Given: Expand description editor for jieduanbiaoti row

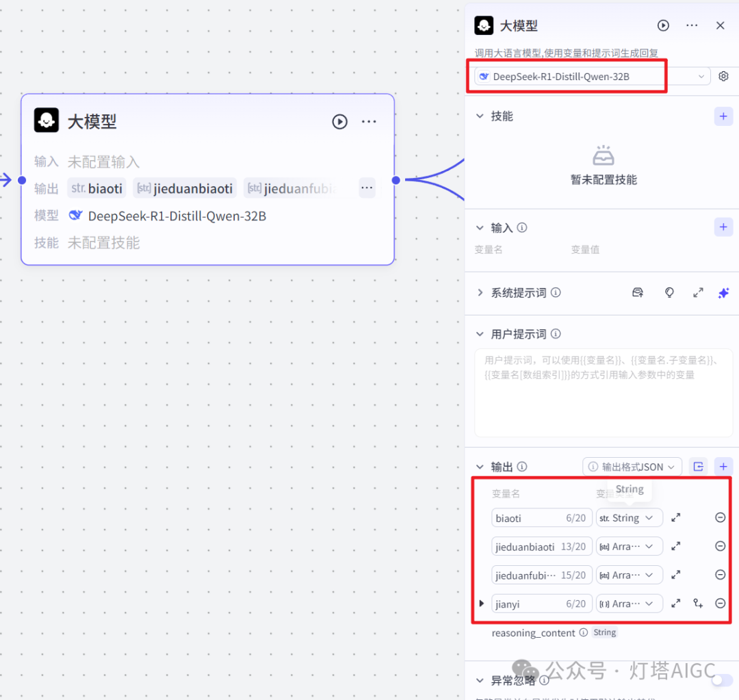Looking at the screenshot, I should pyautogui.click(x=676, y=546).
